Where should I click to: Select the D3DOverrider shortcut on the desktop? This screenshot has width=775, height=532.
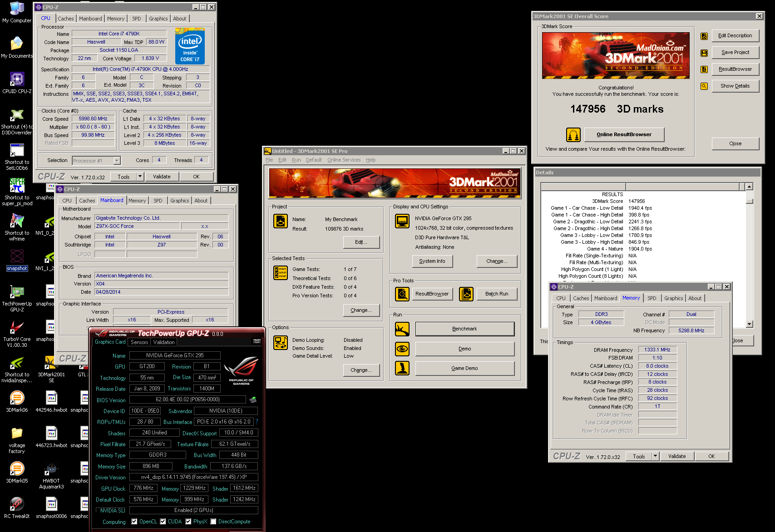pyautogui.click(x=17, y=122)
